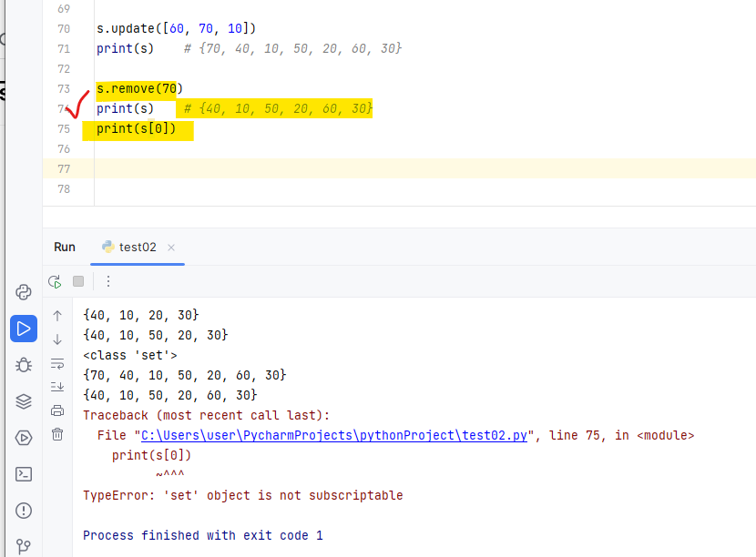The height and width of the screenshot is (557, 756).
Task: Stop the running process
Action: [78, 281]
